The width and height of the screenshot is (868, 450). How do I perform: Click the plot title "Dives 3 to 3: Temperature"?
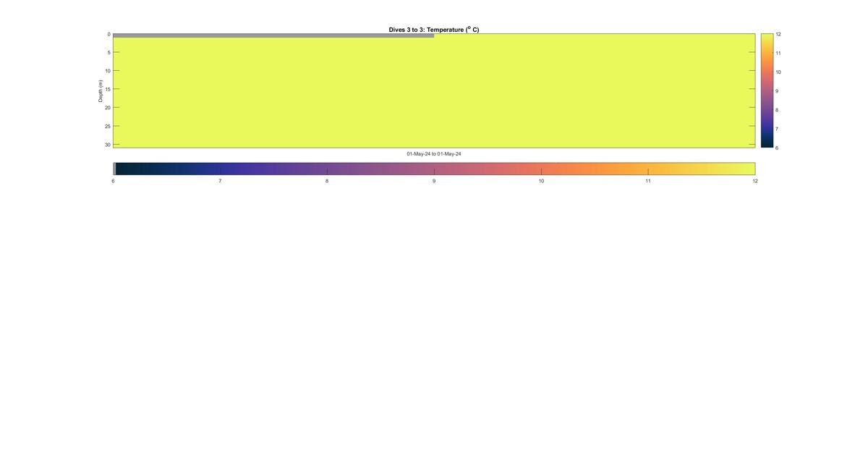(433, 30)
